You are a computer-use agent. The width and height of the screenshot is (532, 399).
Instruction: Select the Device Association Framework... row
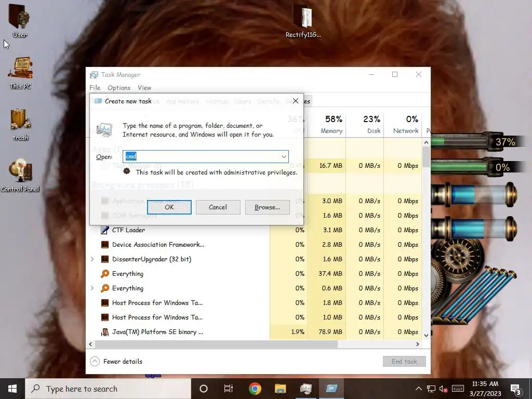[x=158, y=245]
